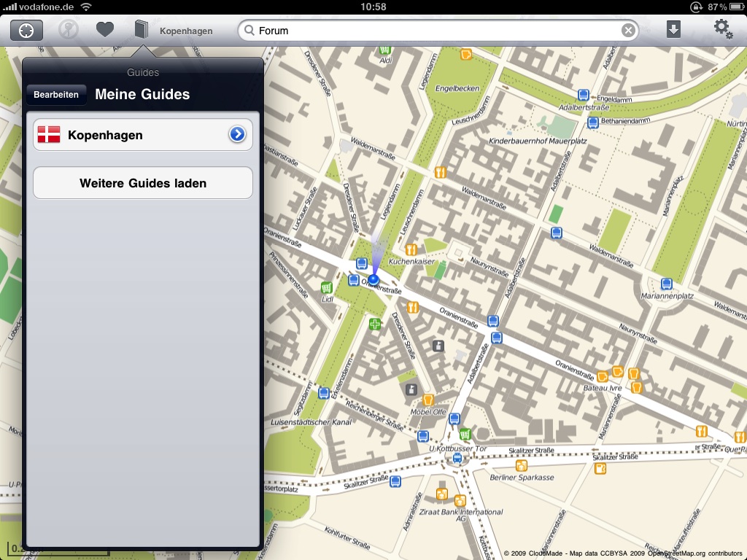Open settings gear icon
This screenshot has height=560, width=747.
[x=722, y=29]
